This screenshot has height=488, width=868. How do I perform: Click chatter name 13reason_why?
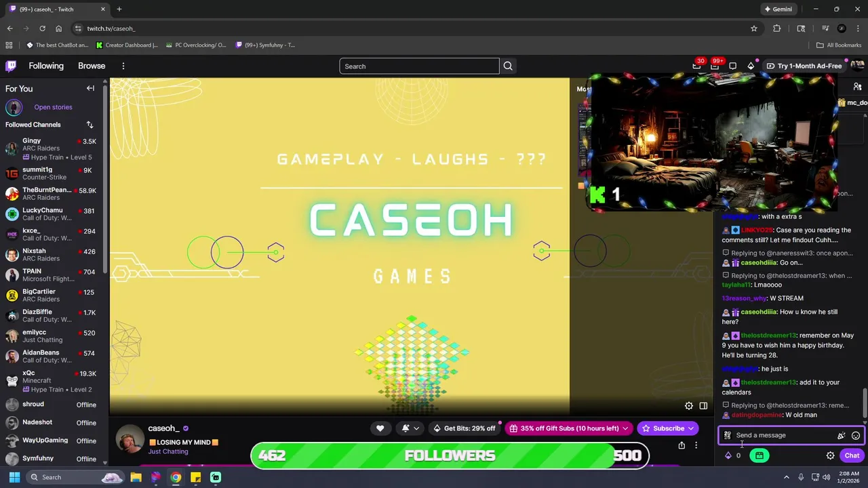pos(745,298)
